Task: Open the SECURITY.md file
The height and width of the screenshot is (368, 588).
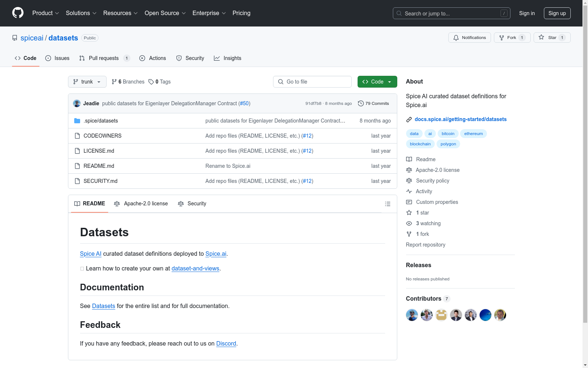Action: [x=100, y=181]
